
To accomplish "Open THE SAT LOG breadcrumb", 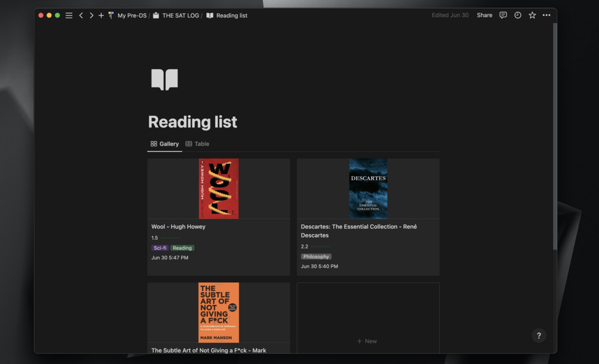I will click(181, 15).
